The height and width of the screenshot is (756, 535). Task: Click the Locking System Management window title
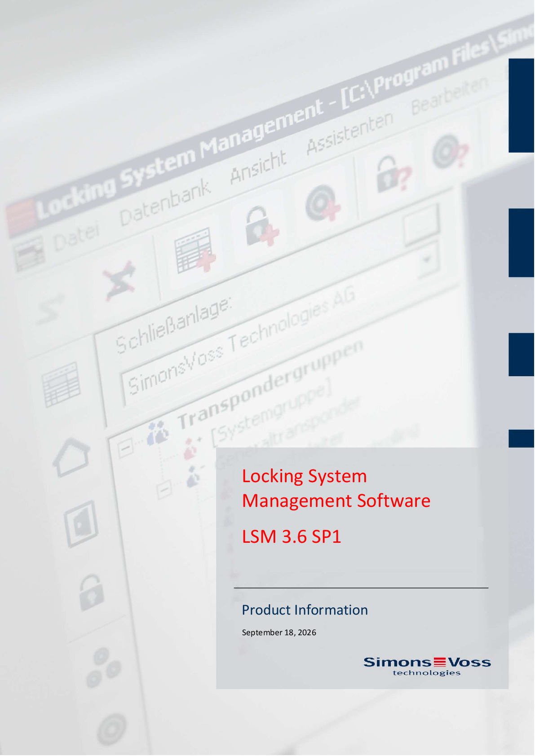pyautogui.click(x=179, y=159)
